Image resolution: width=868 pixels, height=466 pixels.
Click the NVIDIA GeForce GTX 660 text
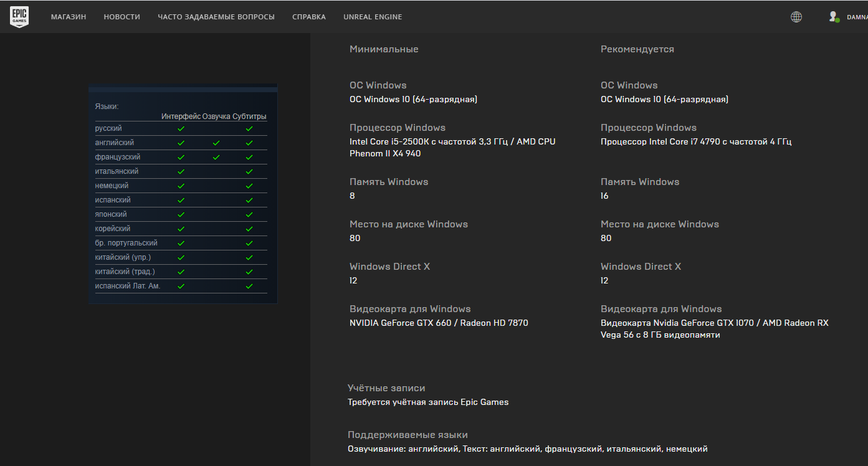(x=439, y=323)
